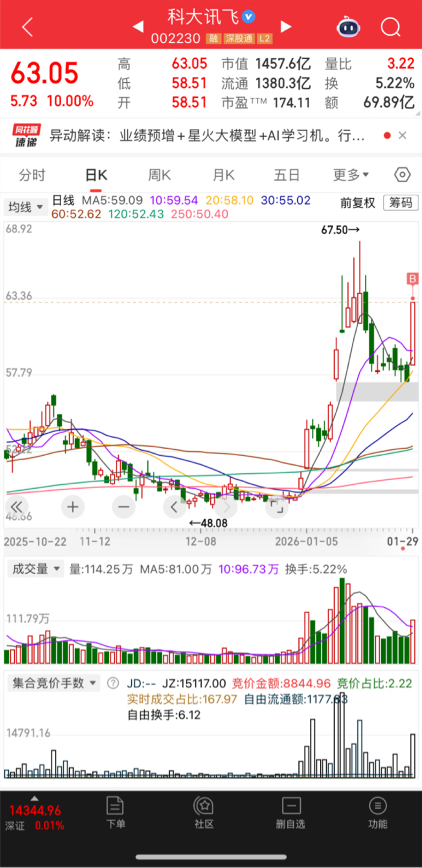Viewport: 422px width, 868px height.
Task: Open the search magnifier
Action: pyautogui.click(x=391, y=26)
